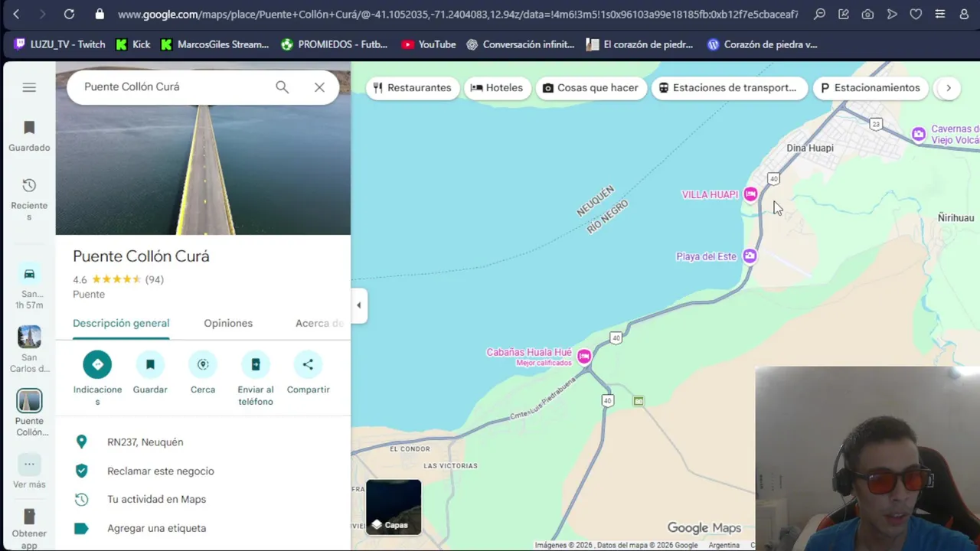
Task: Click the Dina Huapi map label
Action: [810, 148]
